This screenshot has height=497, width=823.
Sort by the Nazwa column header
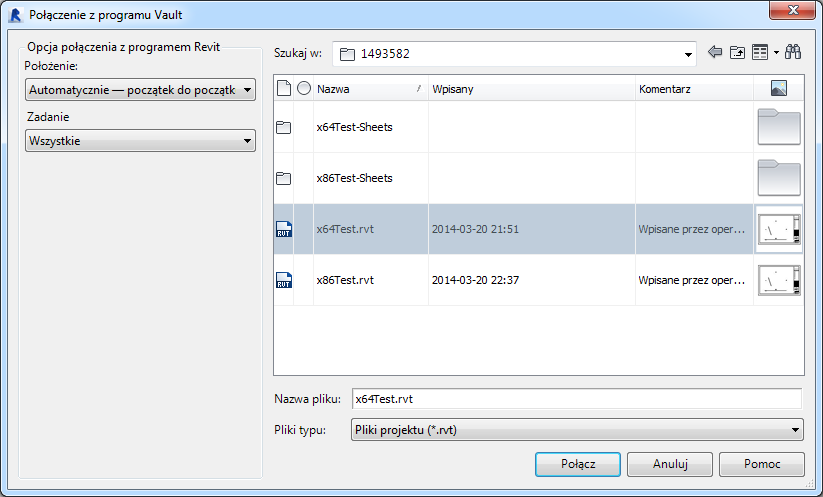pos(371,89)
